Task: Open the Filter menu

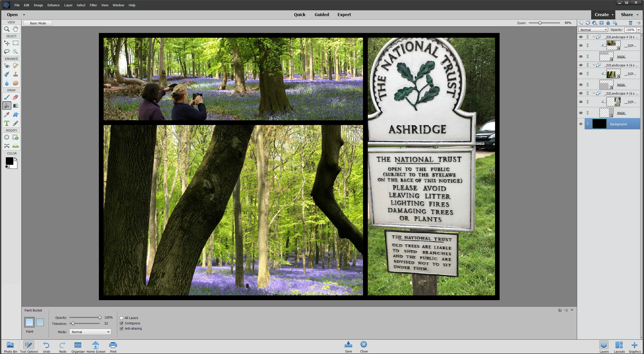Action: click(x=93, y=5)
